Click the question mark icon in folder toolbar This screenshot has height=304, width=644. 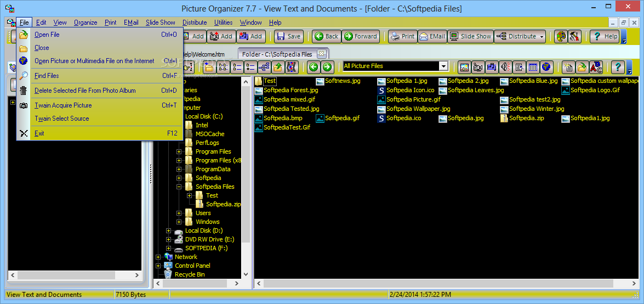(618, 66)
